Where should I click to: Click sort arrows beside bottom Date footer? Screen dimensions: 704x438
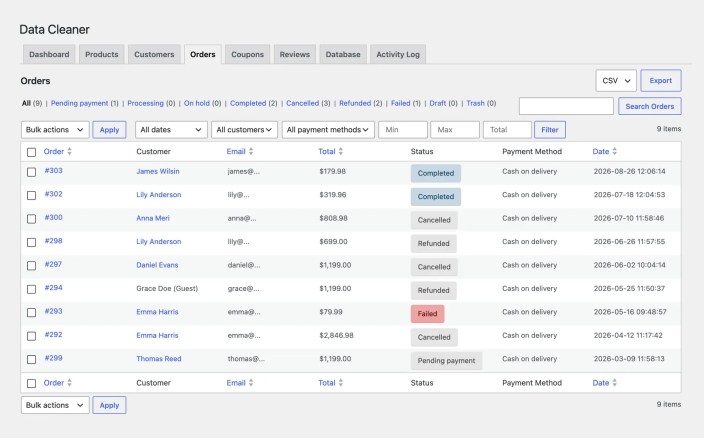coord(615,383)
